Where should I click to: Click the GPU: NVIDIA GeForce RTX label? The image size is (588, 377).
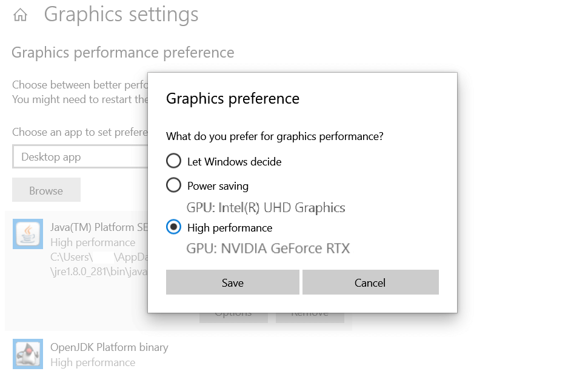click(x=268, y=248)
